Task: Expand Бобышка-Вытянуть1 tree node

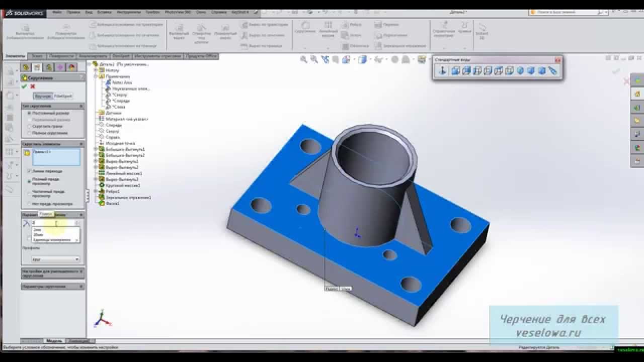Action: pyautogui.click(x=95, y=149)
